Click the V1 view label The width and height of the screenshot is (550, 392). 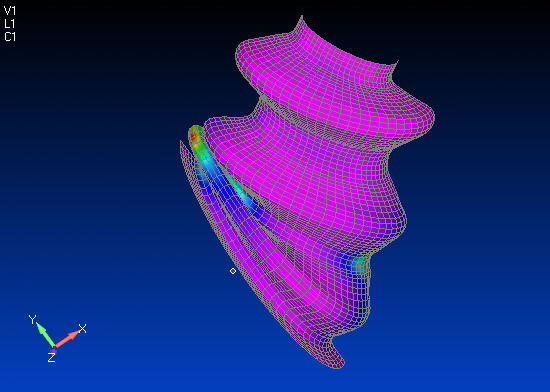click(x=10, y=11)
